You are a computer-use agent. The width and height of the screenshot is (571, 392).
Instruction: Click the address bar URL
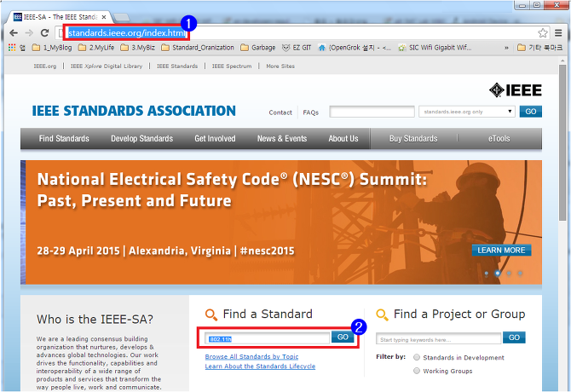click(x=127, y=33)
